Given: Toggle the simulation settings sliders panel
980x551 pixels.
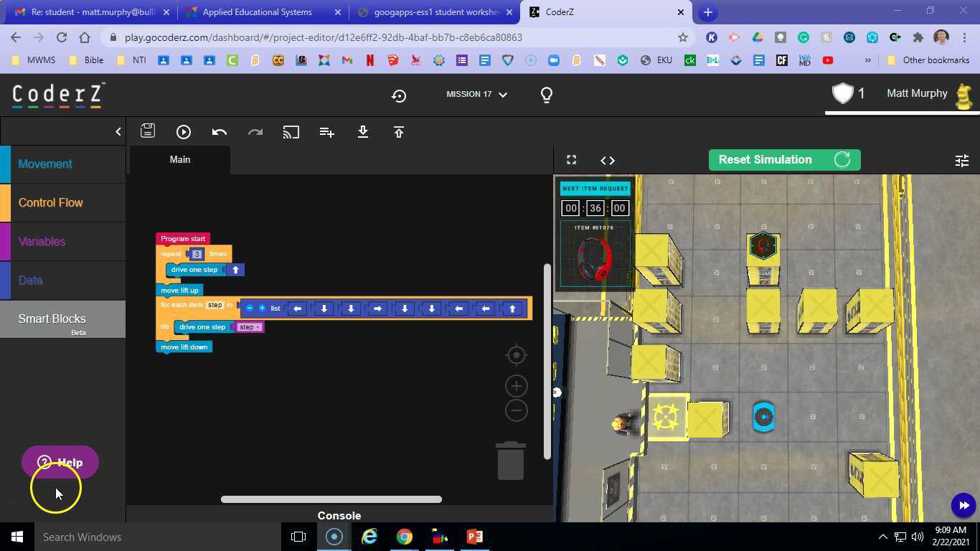Looking at the screenshot, I should click(961, 161).
